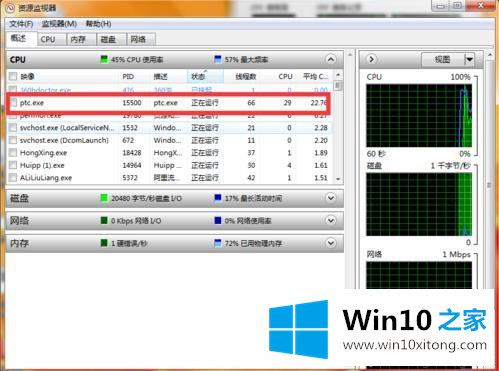Expand the 网络 section chevron
This screenshot has width=499, height=371.
coord(331,220)
